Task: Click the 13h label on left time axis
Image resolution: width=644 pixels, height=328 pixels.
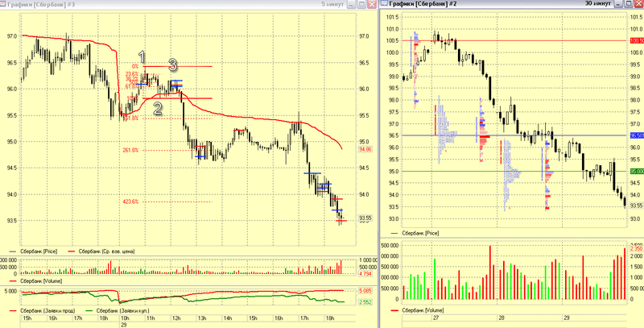Action: click(x=202, y=318)
